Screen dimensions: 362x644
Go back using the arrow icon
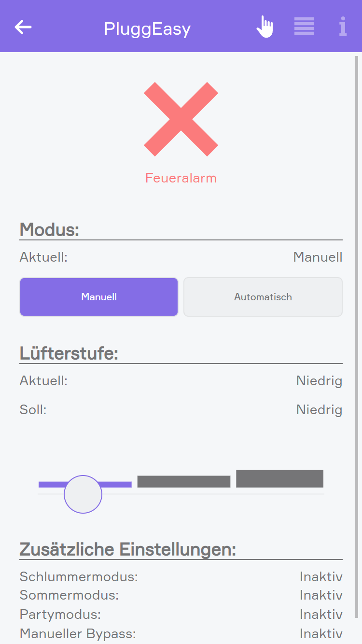pos(23,27)
